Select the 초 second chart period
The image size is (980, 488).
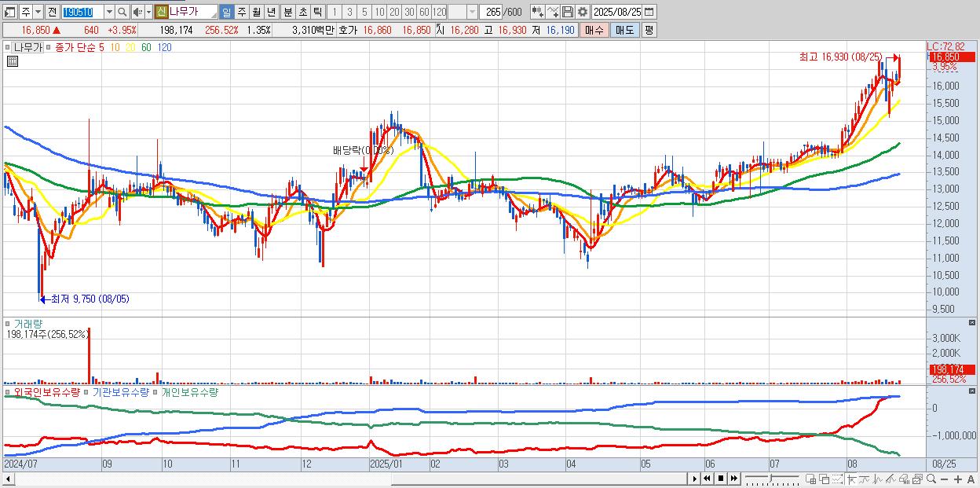coord(302,12)
